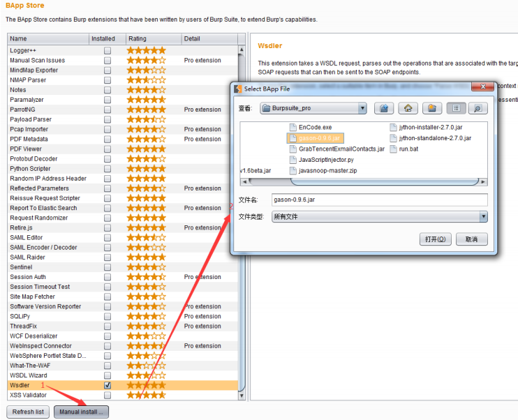
Task: Click the Refresh list button
Action: point(28,412)
